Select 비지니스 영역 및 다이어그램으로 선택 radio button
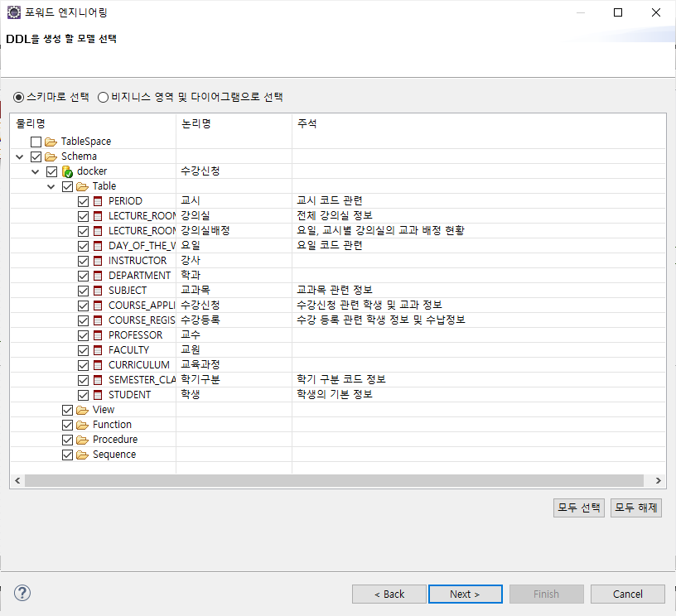Viewport: 676px width, 616px height. 103,98
